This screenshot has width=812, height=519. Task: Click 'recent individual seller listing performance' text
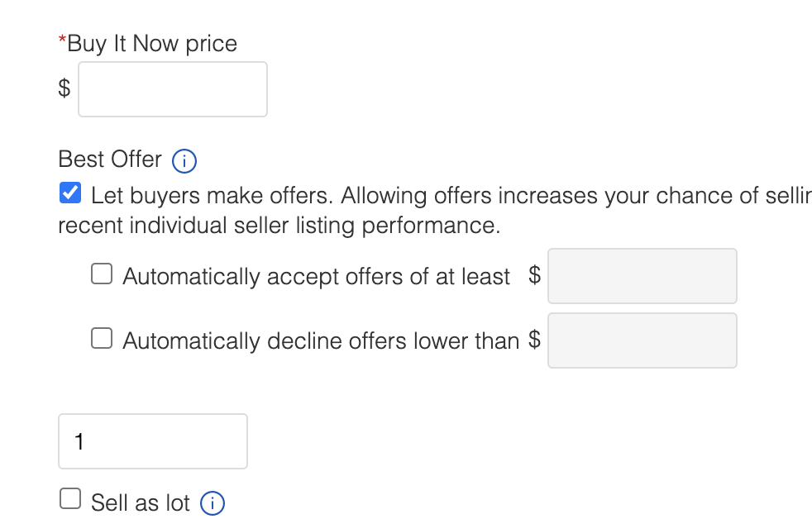click(279, 226)
